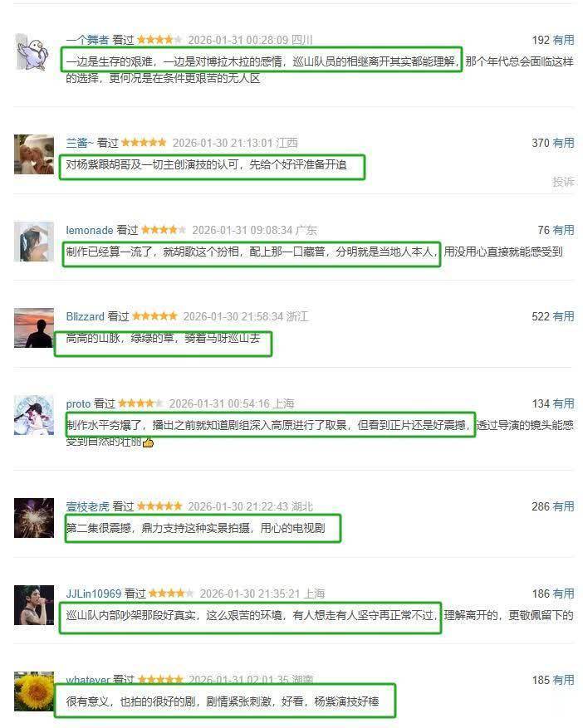Mark JJLin10969's review as 有用
This screenshot has width=583, height=728.
tap(564, 594)
